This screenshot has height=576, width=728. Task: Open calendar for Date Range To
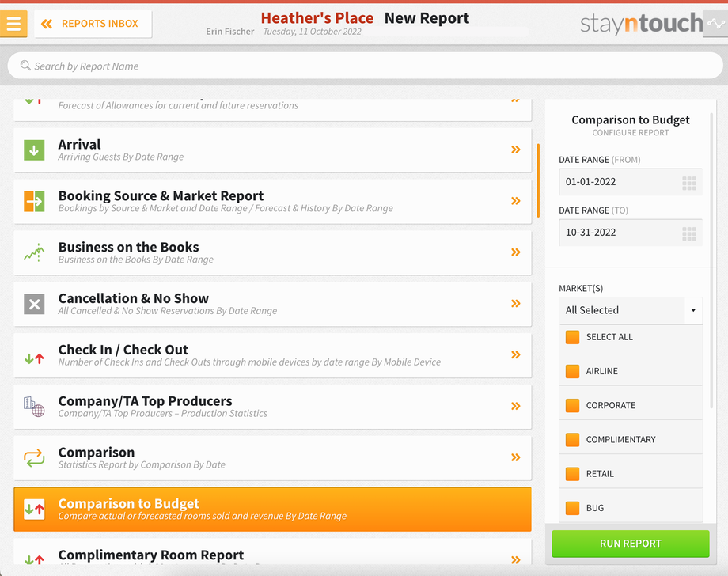click(x=689, y=234)
